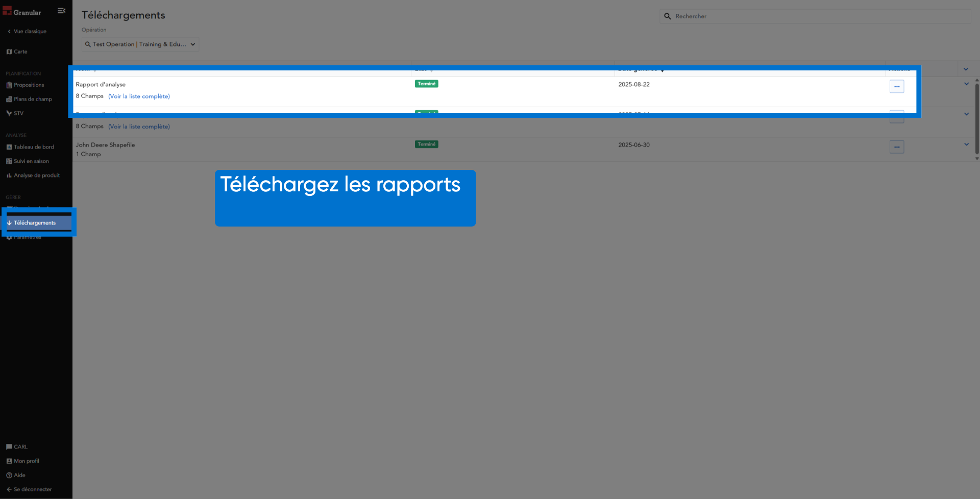Image resolution: width=980 pixels, height=499 pixels.
Task: Open the Carte map page
Action: tap(17, 52)
